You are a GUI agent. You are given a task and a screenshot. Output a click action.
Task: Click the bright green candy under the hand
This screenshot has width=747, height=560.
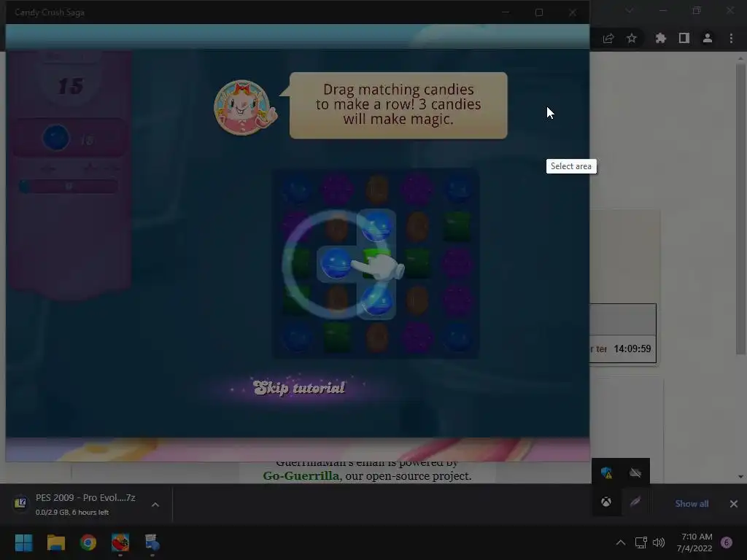(x=376, y=261)
